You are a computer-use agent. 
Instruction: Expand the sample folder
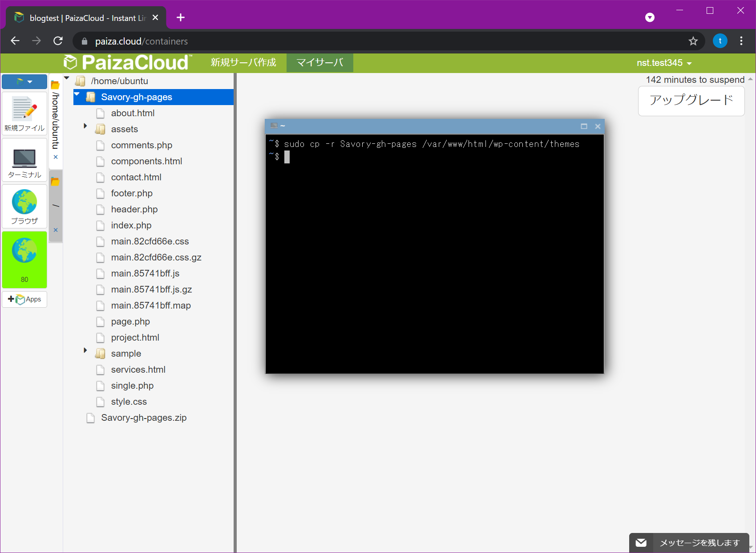pyautogui.click(x=85, y=350)
